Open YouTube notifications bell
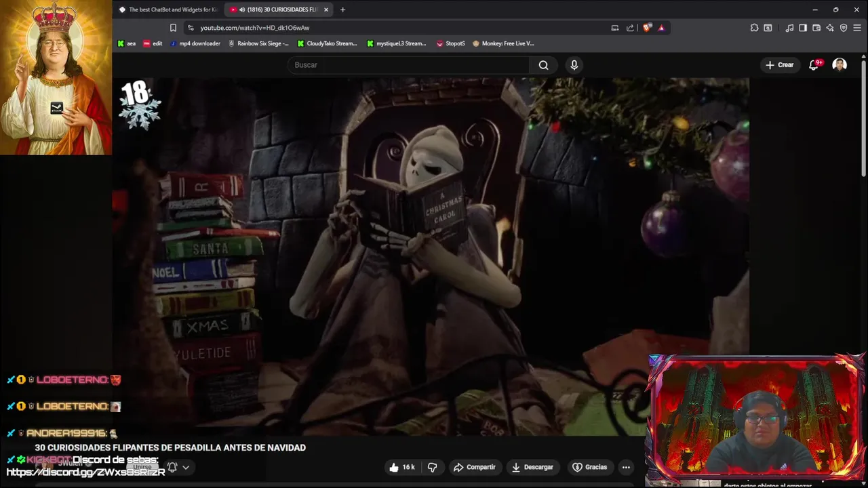Image resolution: width=868 pixels, height=488 pixels. coord(814,65)
